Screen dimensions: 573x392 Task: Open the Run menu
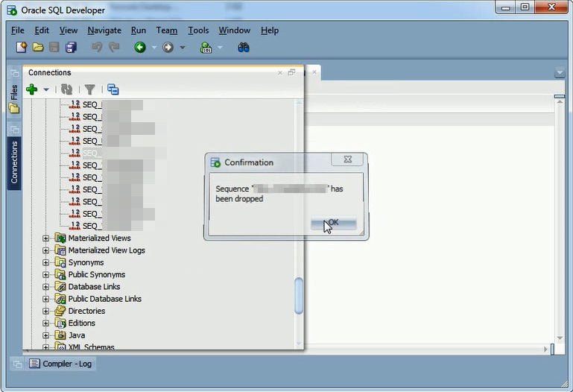(x=139, y=31)
